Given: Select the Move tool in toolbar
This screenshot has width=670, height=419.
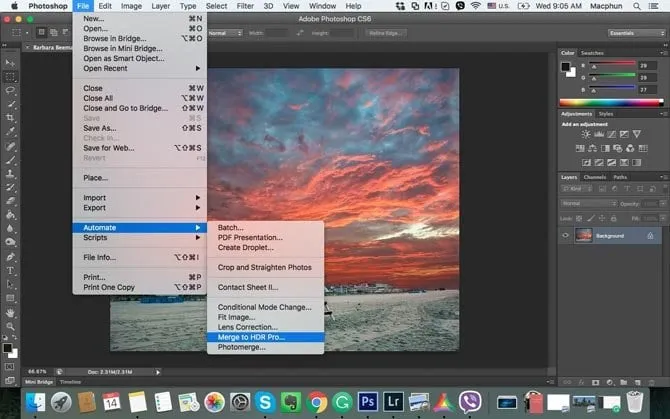Looking at the screenshot, I should pos(11,61).
